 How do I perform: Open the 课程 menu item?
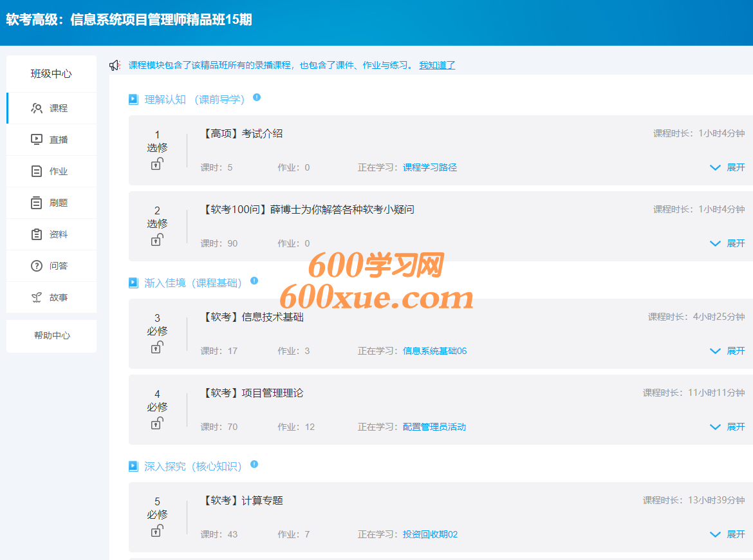tap(51, 108)
